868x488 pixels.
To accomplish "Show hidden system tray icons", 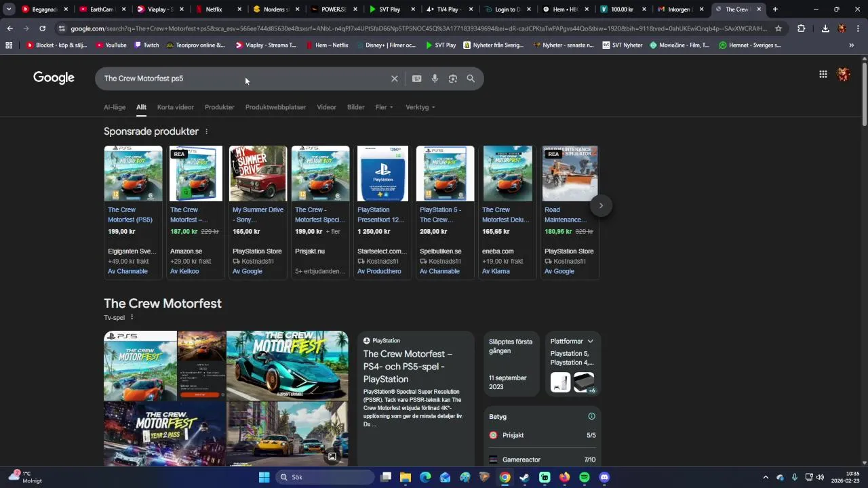I will point(766,477).
